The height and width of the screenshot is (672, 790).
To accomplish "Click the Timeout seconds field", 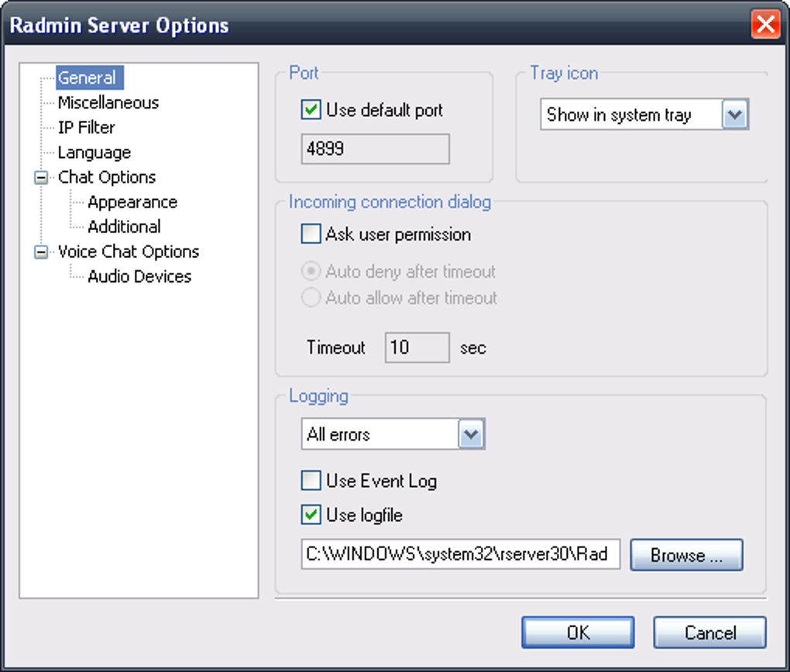I will point(417,348).
